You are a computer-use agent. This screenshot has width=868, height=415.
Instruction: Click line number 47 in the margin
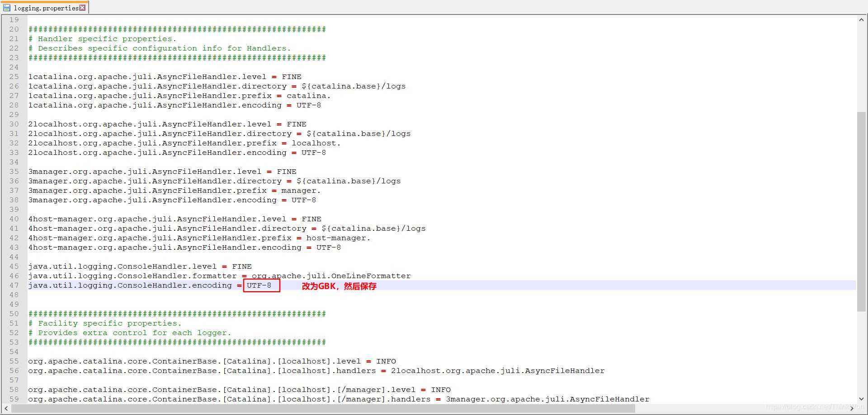click(14, 285)
